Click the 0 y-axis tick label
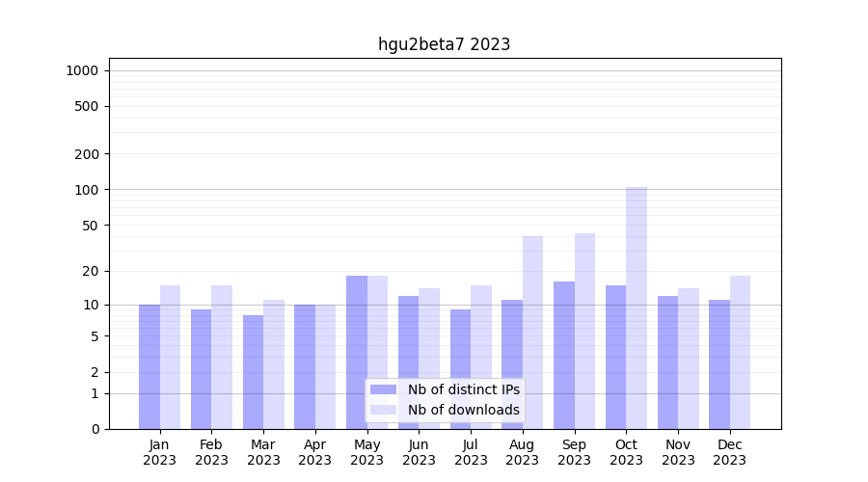The width and height of the screenshot is (868, 482). pyautogui.click(x=95, y=429)
